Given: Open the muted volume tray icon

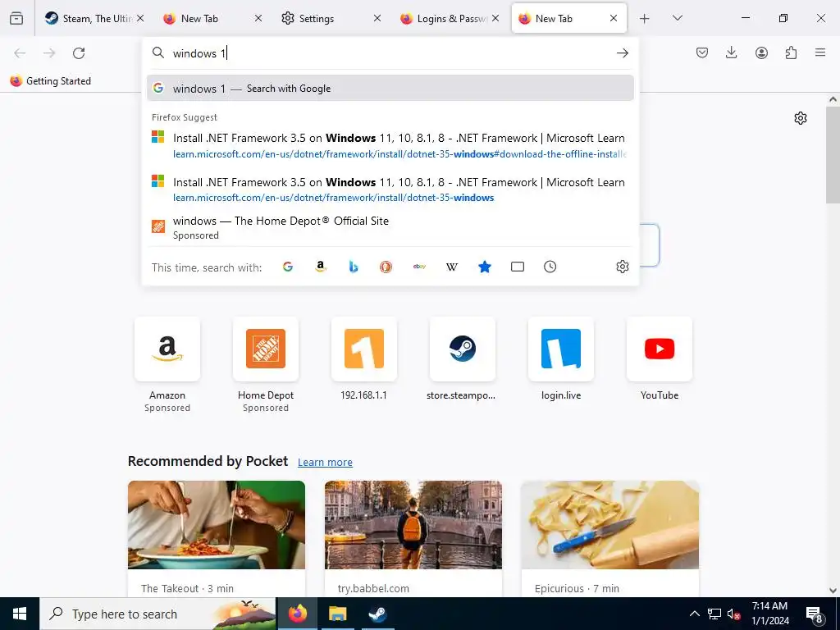Looking at the screenshot, I should 734,614.
